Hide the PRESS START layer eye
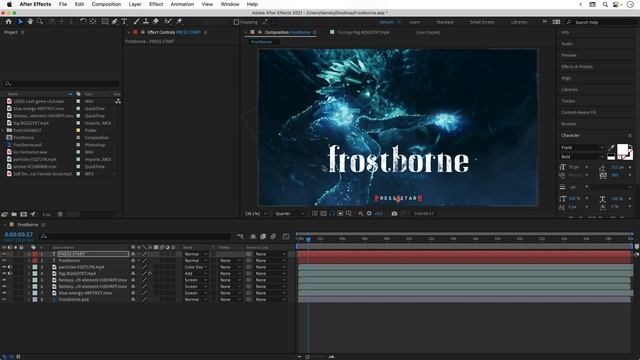This screenshot has height=360, width=640. (x=4, y=254)
